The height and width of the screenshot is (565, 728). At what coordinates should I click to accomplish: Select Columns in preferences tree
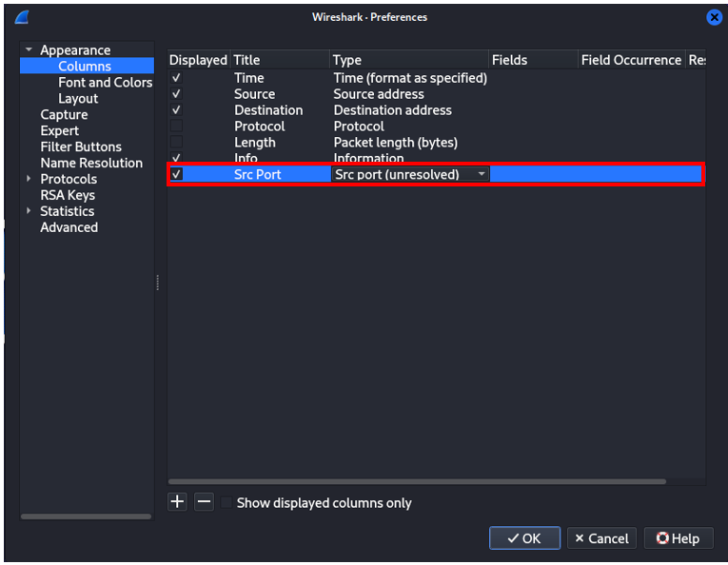(85, 66)
